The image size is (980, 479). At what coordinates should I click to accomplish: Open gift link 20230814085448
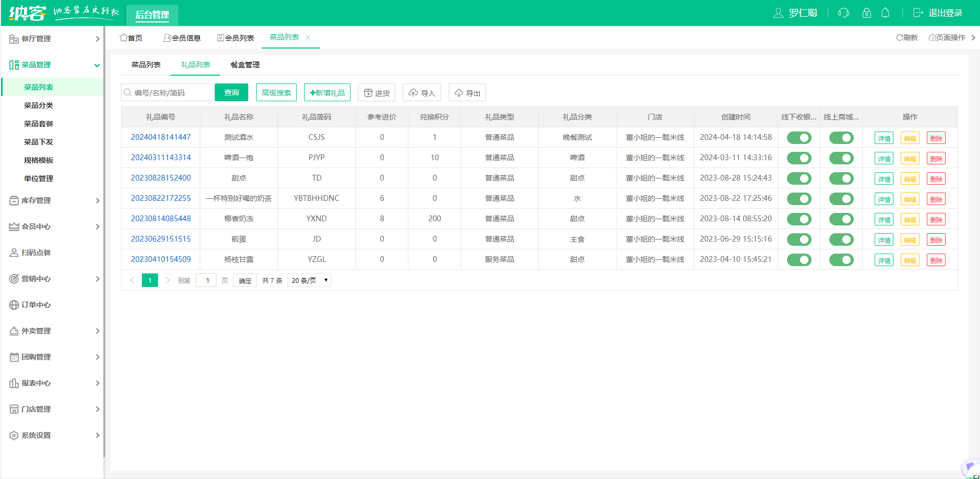pyautogui.click(x=161, y=219)
